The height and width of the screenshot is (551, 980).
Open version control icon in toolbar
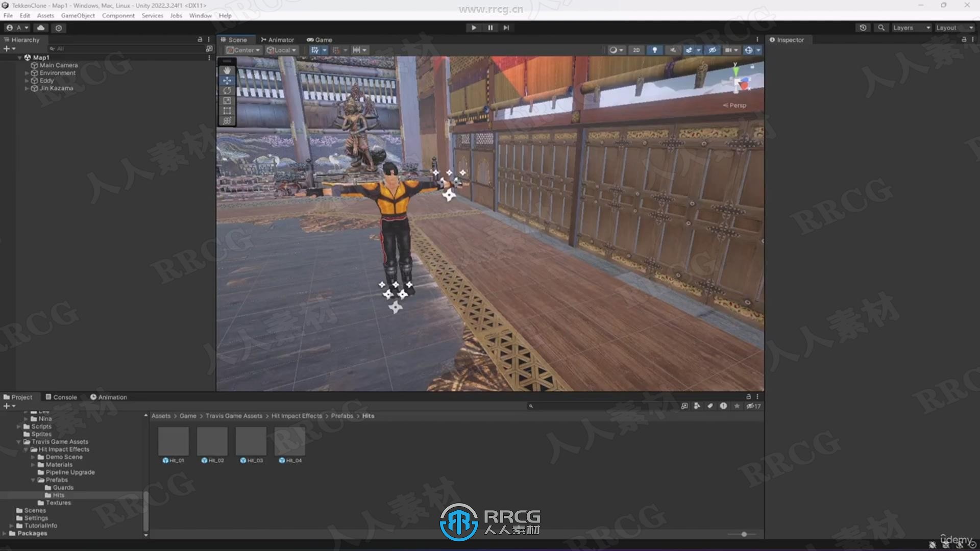pos(59,28)
